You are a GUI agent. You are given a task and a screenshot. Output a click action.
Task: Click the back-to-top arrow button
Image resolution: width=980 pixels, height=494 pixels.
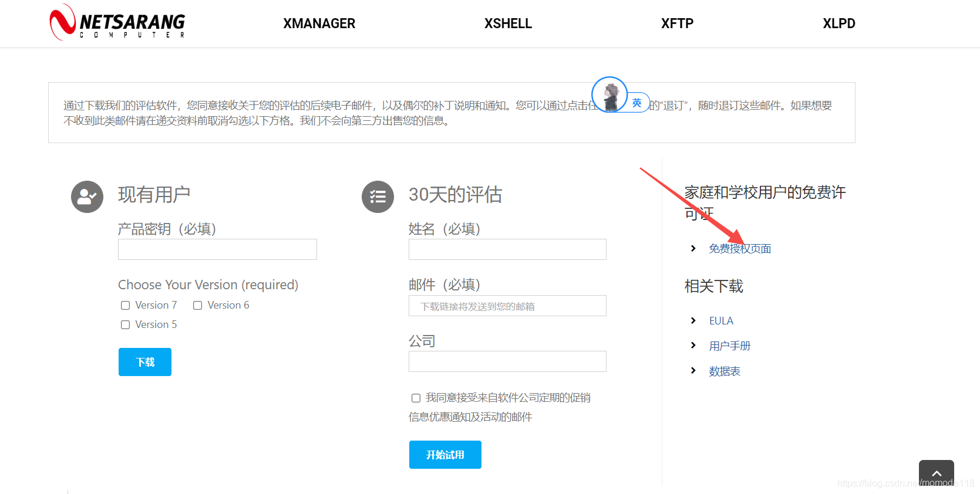pyautogui.click(x=936, y=473)
